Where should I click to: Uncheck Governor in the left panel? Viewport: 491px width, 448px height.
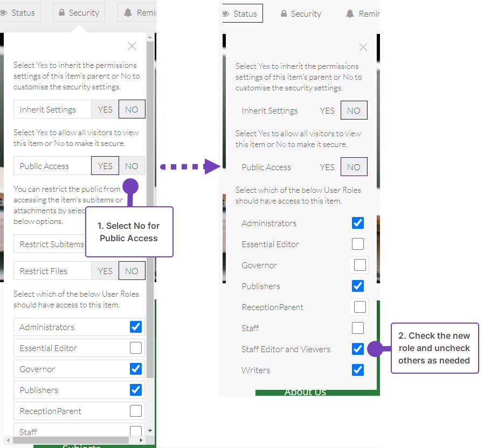(x=136, y=369)
